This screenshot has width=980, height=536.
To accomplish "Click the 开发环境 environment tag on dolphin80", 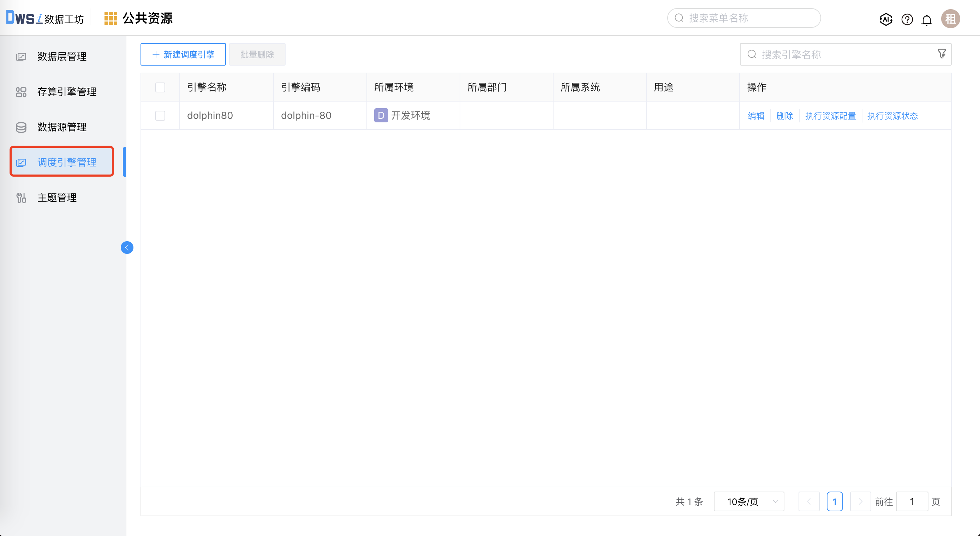I will tap(403, 116).
